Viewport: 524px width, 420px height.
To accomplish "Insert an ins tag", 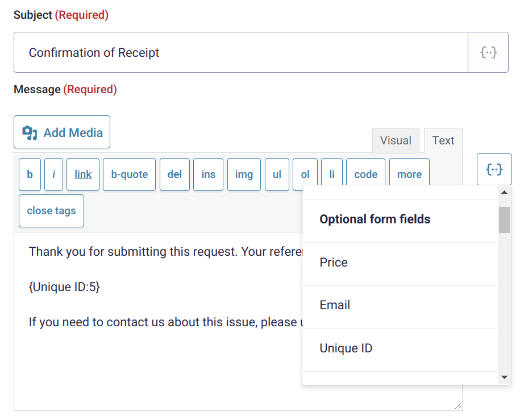I will 208,174.
